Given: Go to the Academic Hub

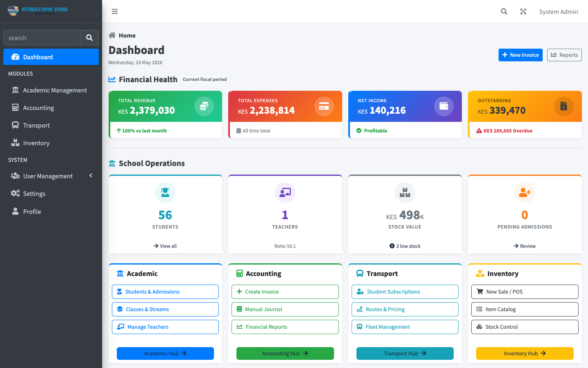Looking at the screenshot, I should (165, 353).
